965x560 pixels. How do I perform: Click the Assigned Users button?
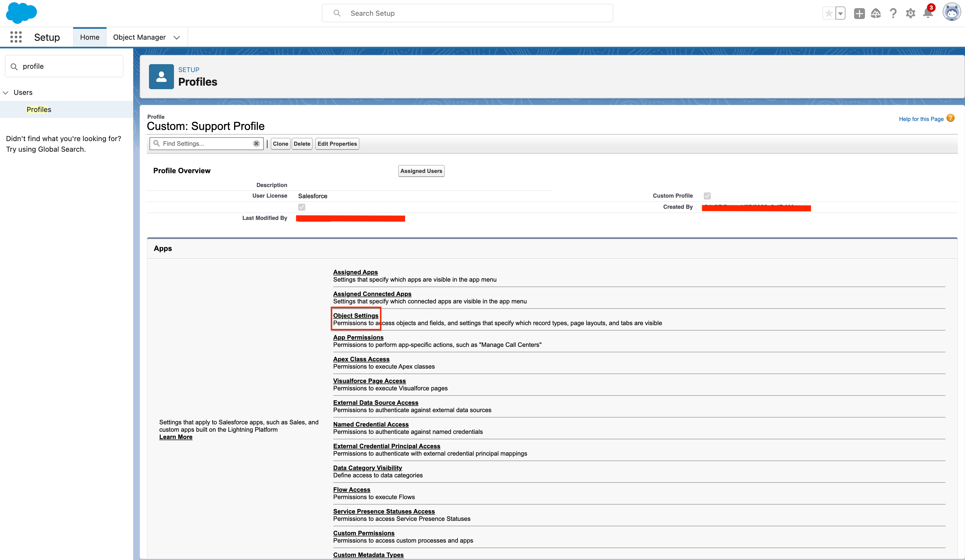pos(421,171)
